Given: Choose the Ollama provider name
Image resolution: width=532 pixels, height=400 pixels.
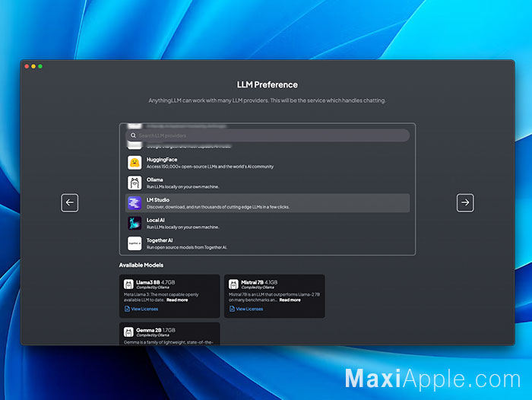Looking at the screenshot, I should point(155,179).
